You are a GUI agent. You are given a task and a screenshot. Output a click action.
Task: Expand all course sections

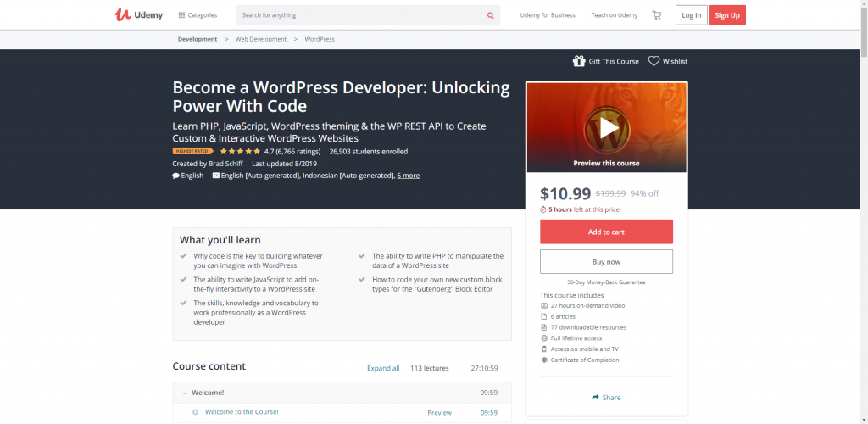tap(383, 368)
